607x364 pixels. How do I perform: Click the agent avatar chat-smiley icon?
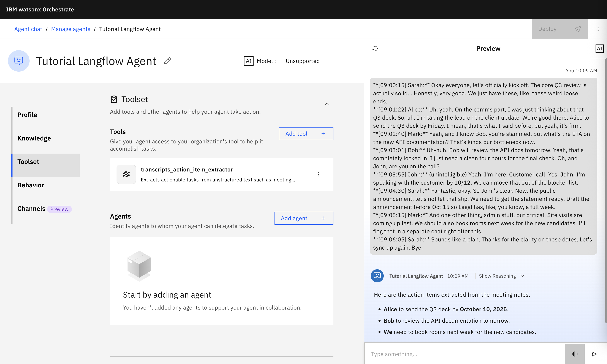pos(19,61)
